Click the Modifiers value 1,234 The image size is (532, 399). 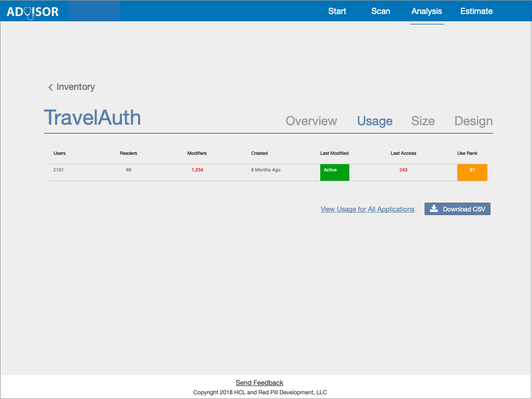pos(197,170)
